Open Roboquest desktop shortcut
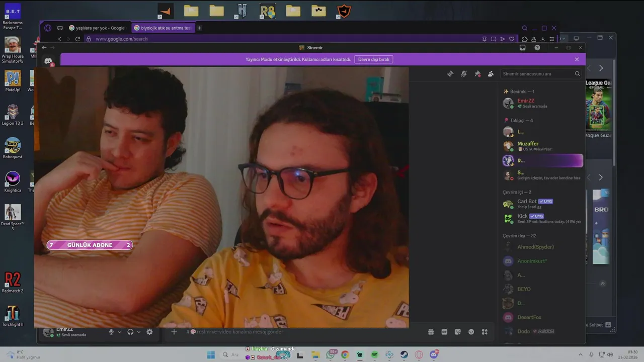 13,148
